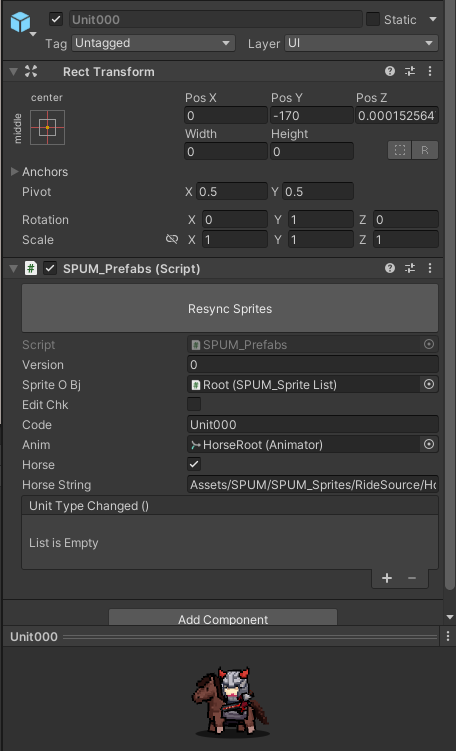Click the scrollbar down arrow

tap(449, 617)
